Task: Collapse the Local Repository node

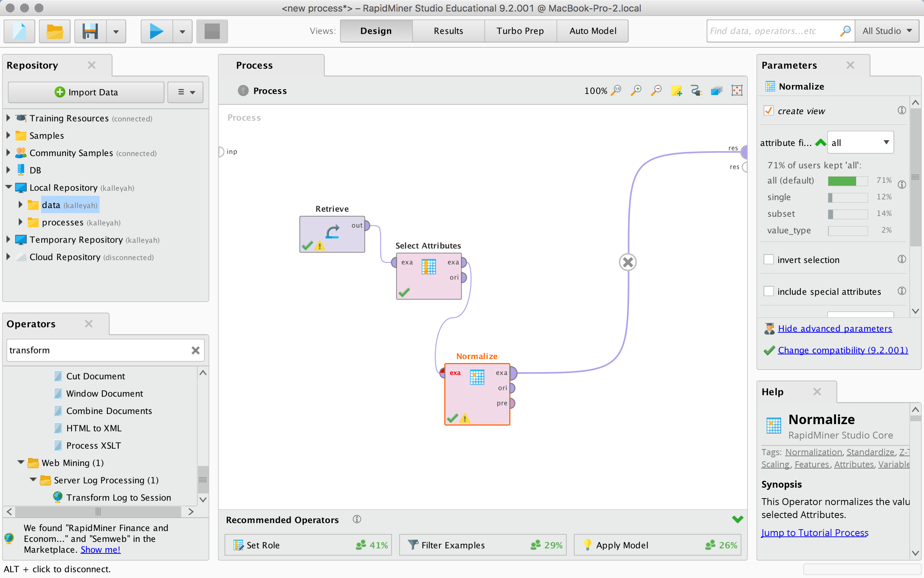Action: coord(8,187)
